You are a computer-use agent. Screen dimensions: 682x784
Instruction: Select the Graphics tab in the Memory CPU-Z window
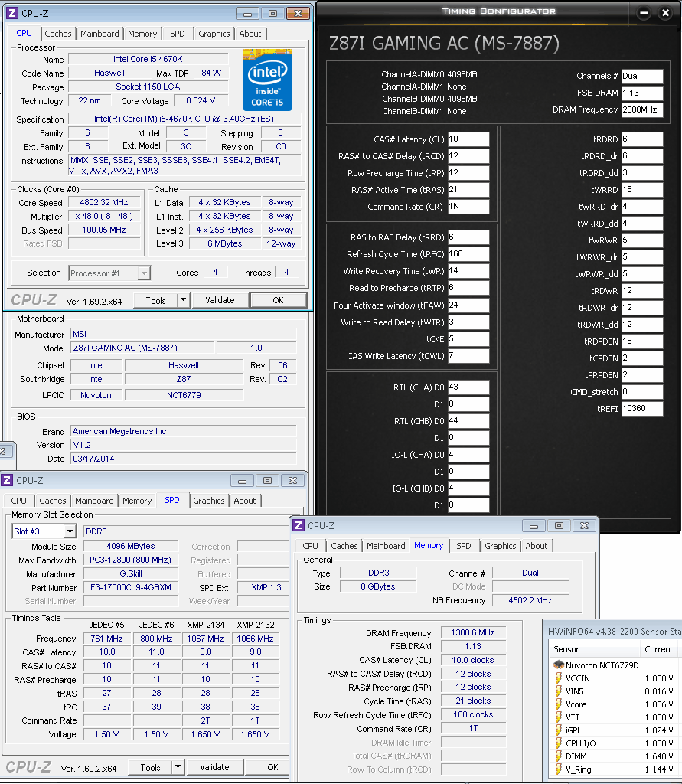pos(500,545)
